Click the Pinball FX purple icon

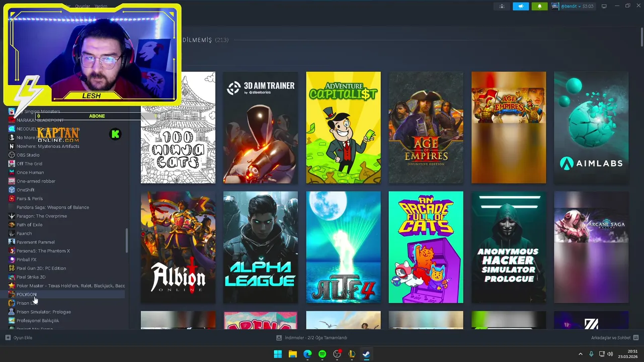(x=12, y=259)
